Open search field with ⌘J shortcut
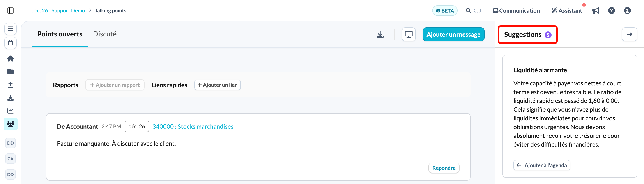 (474, 10)
